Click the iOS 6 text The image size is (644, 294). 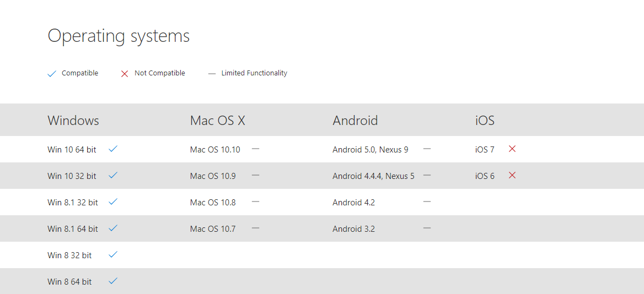coord(485,176)
